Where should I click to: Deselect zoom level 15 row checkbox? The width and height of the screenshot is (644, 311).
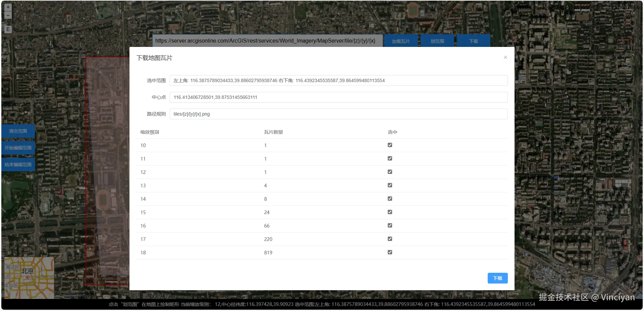[x=390, y=212]
